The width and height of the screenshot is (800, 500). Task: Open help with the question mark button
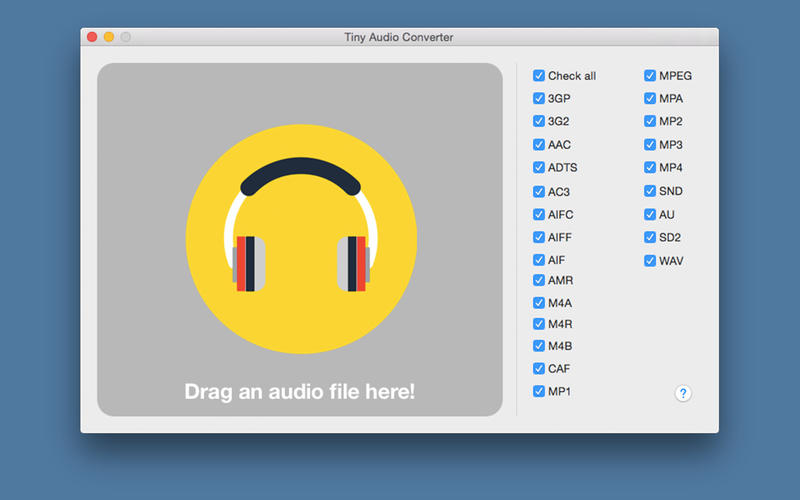(683, 393)
